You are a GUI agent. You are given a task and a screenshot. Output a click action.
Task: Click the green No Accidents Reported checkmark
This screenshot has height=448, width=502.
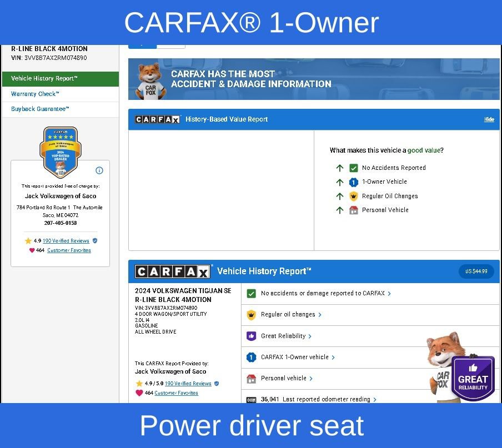[x=354, y=168]
